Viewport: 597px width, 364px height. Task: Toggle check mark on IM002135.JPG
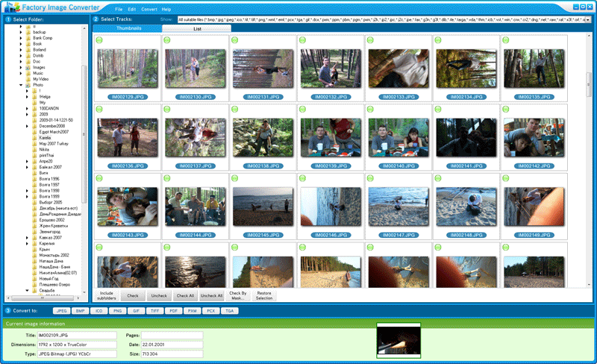(x=506, y=40)
